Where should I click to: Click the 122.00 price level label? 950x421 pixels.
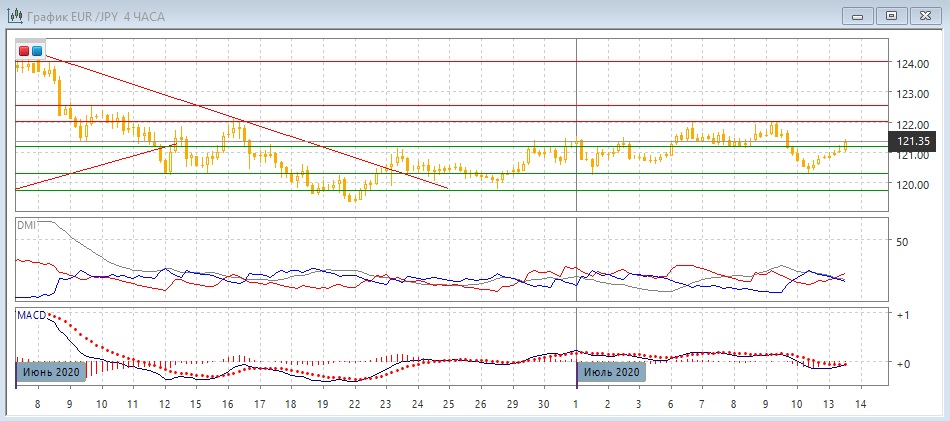pyautogui.click(x=913, y=125)
